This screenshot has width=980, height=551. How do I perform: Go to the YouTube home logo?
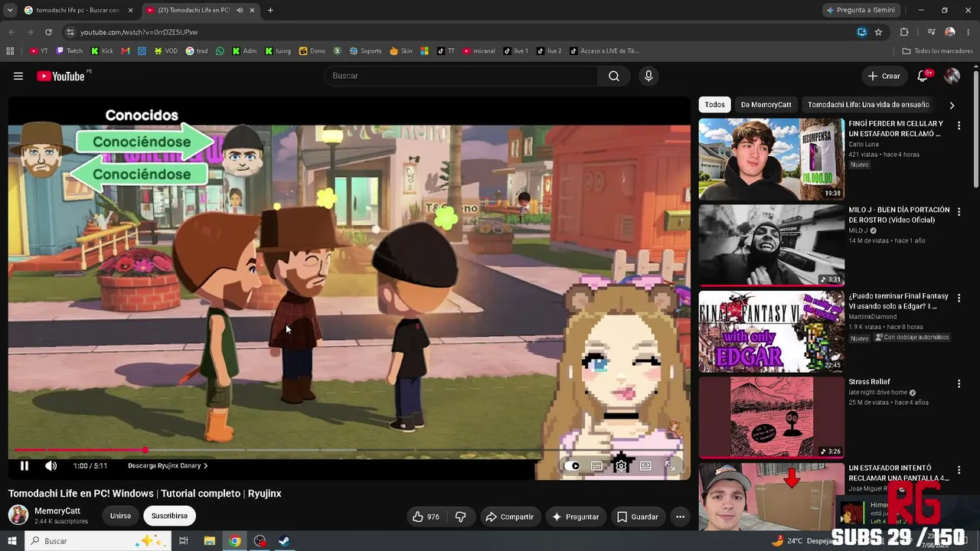click(x=60, y=76)
